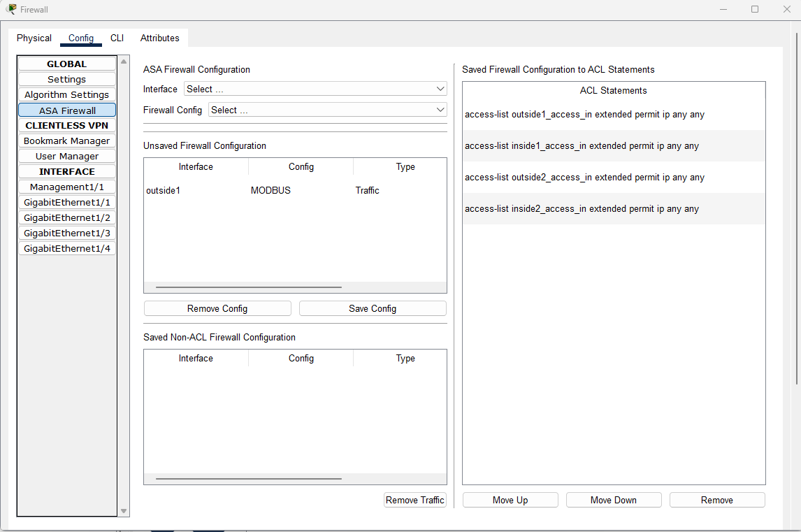The width and height of the screenshot is (801, 532).
Task: Click the Move Up button
Action: click(510, 499)
